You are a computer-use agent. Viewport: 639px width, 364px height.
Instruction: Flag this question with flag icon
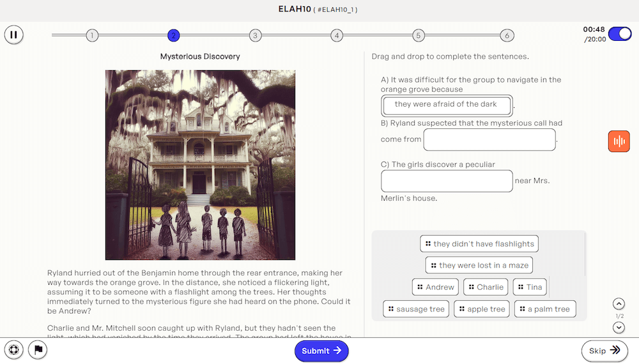click(x=38, y=350)
